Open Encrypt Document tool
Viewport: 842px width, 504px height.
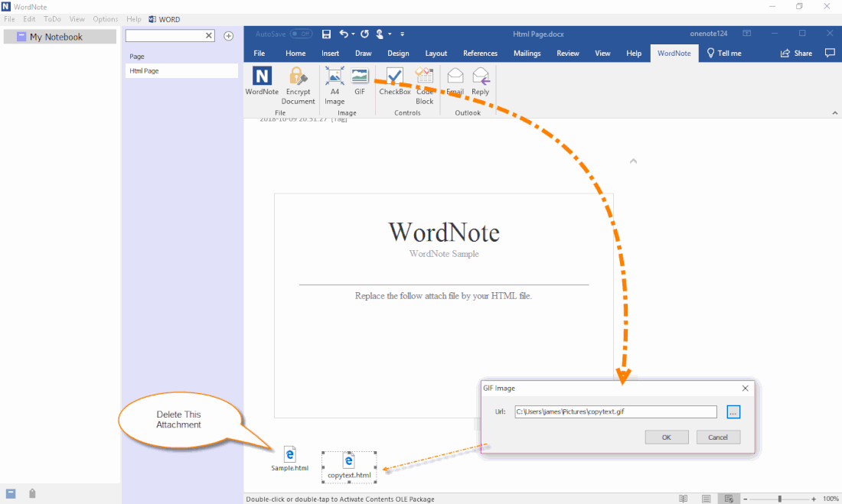pyautogui.click(x=298, y=86)
